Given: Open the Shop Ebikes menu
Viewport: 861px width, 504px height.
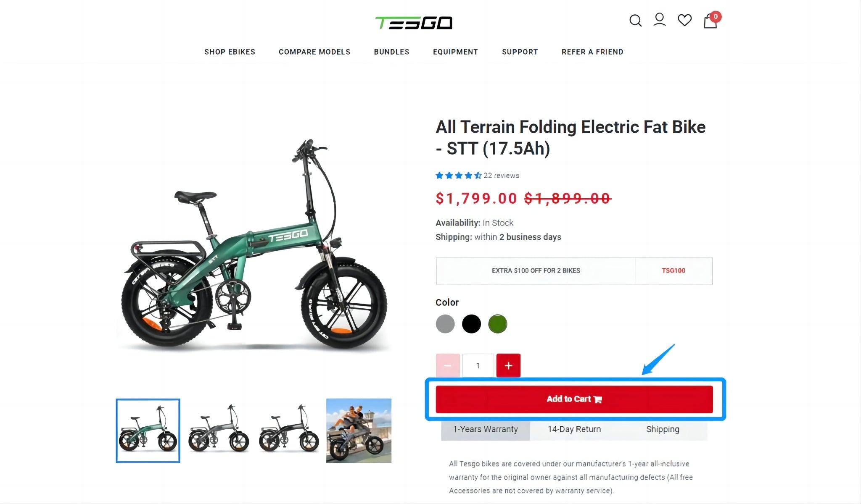Looking at the screenshot, I should 230,52.
